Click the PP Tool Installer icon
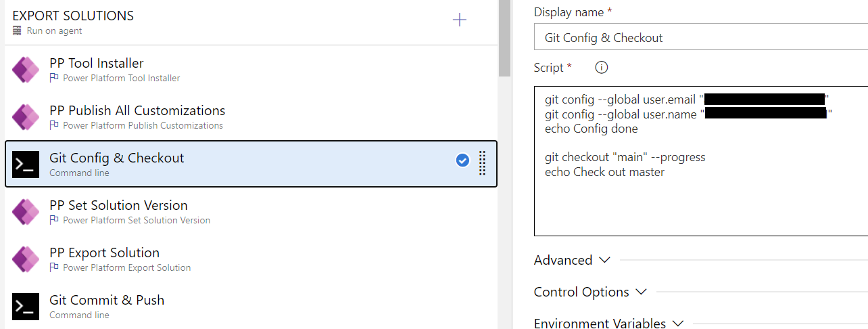The image size is (868, 329). (x=26, y=70)
